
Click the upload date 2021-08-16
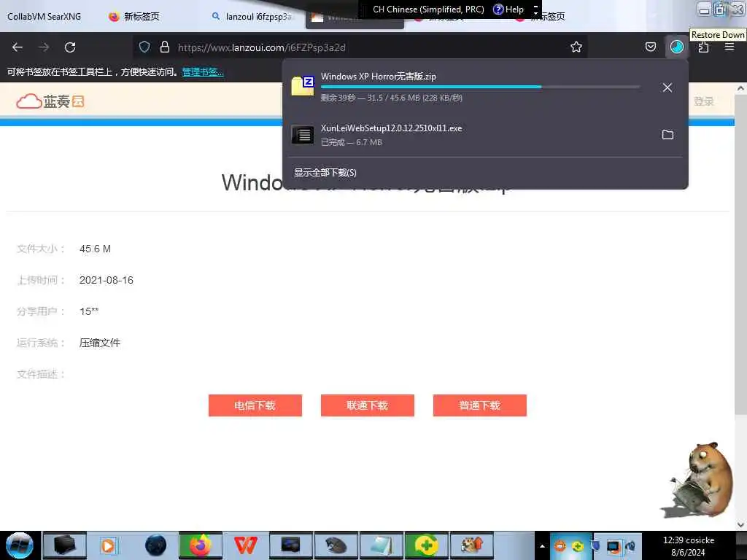click(107, 280)
